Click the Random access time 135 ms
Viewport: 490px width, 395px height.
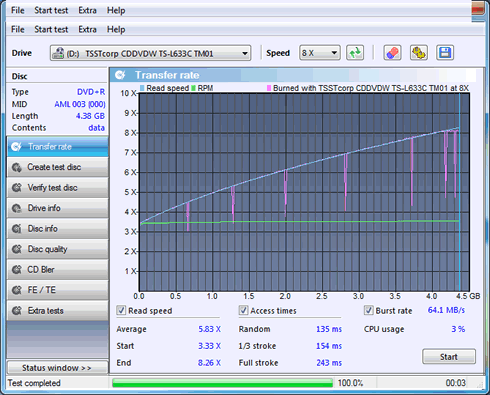pyautogui.click(x=329, y=329)
